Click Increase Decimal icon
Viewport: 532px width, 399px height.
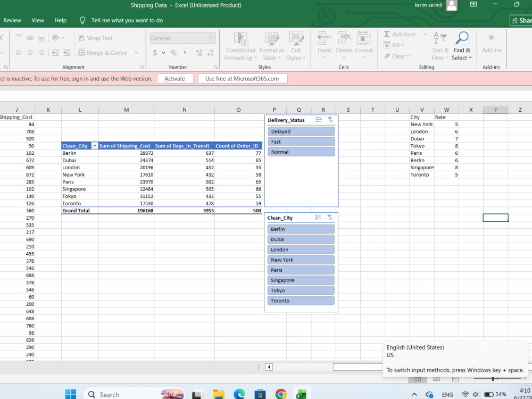click(x=199, y=53)
